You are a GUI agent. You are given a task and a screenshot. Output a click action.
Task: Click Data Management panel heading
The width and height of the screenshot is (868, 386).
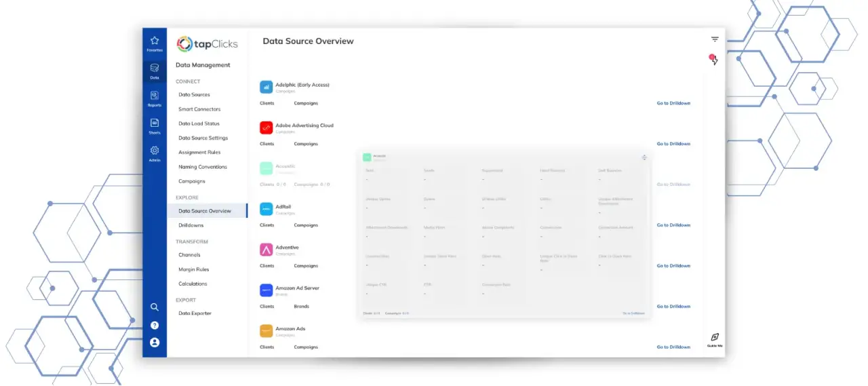(x=203, y=65)
